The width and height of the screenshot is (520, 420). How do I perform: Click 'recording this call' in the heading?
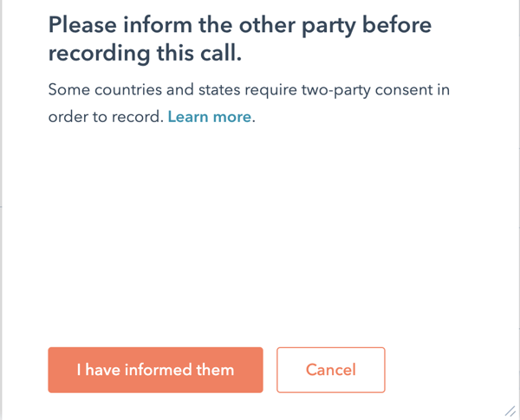coord(144,55)
